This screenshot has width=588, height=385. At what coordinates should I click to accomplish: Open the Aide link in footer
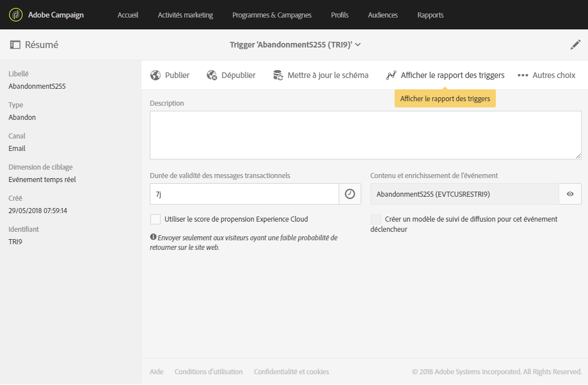pyautogui.click(x=157, y=372)
